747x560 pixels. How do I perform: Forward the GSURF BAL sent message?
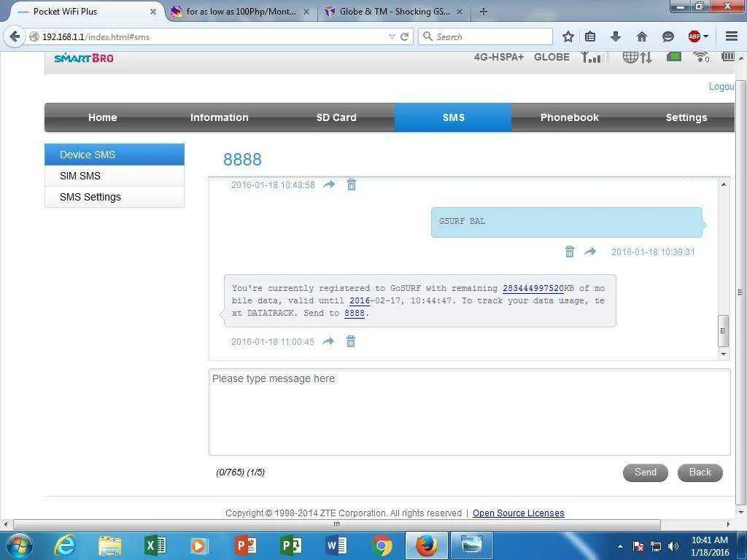tap(590, 252)
